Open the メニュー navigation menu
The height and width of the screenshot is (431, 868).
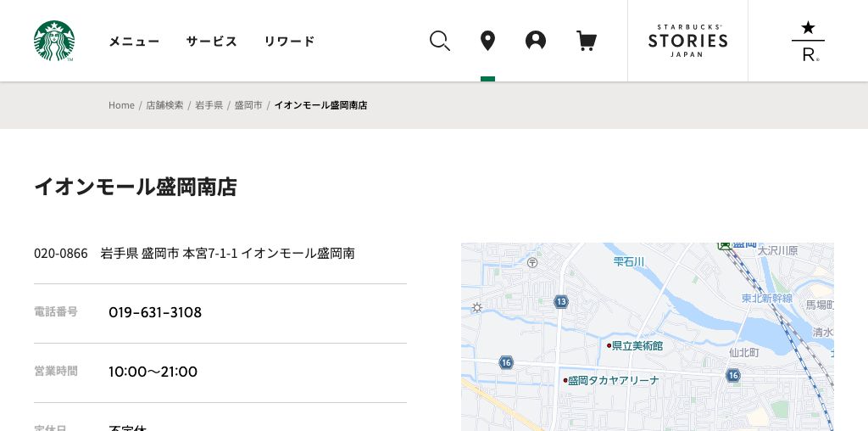pyautogui.click(x=134, y=42)
